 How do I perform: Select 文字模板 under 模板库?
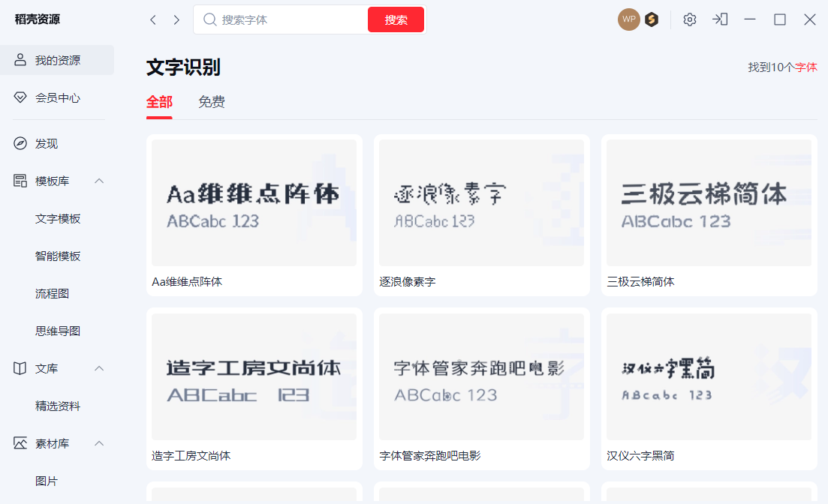point(58,218)
